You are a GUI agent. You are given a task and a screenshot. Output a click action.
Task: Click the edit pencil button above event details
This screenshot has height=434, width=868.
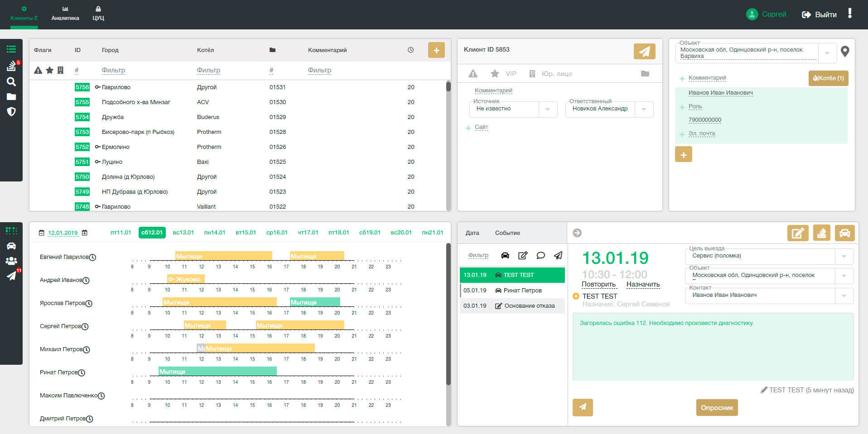pos(797,233)
